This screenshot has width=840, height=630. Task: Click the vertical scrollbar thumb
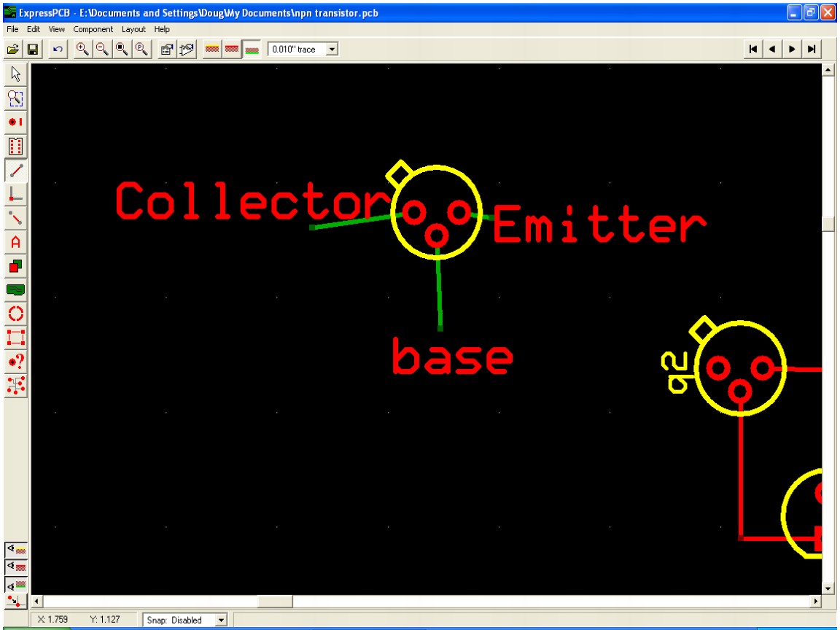828,224
